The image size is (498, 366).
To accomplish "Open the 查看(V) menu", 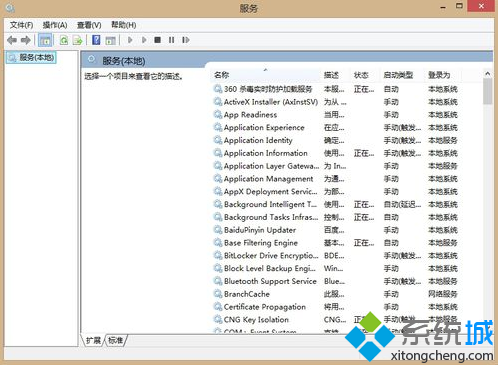I will point(89,25).
